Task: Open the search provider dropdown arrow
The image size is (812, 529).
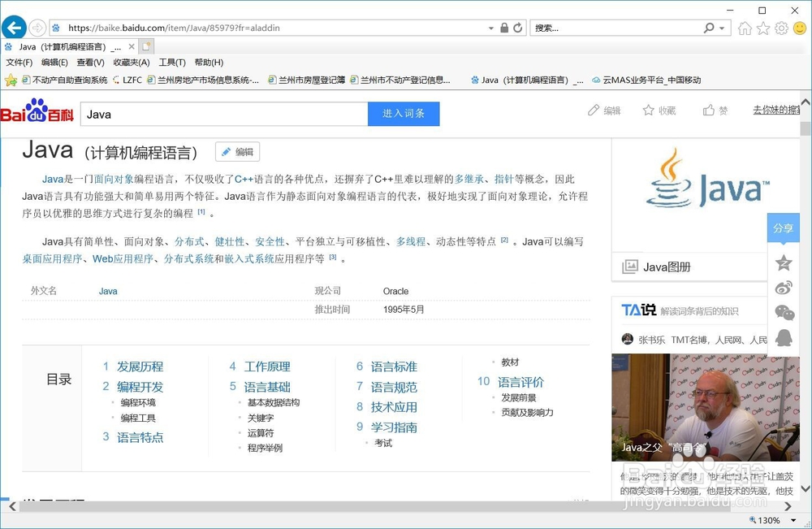Action: pos(722,28)
